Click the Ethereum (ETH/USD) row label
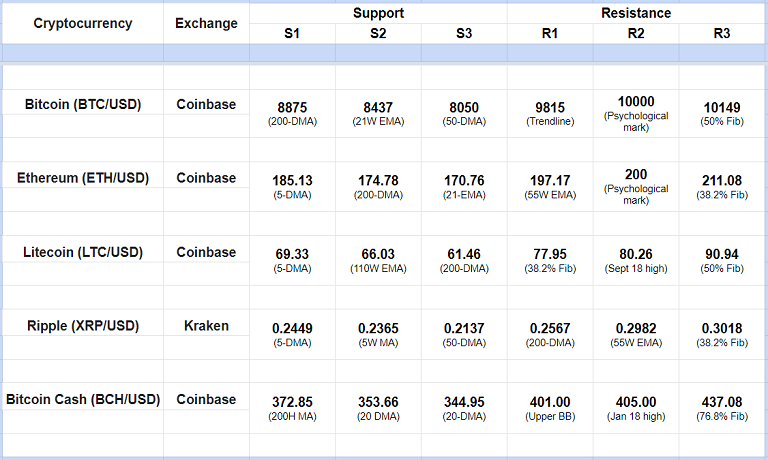This screenshot has height=460, width=768. pyautogui.click(x=83, y=178)
